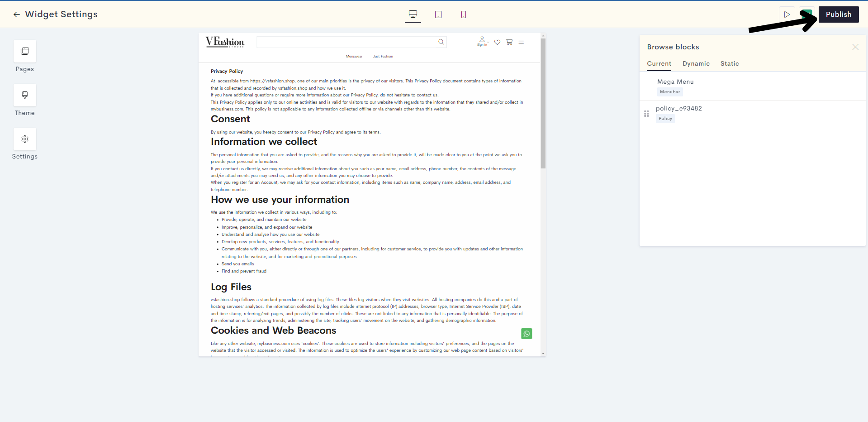Switch to mobile preview mode

click(464, 14)
